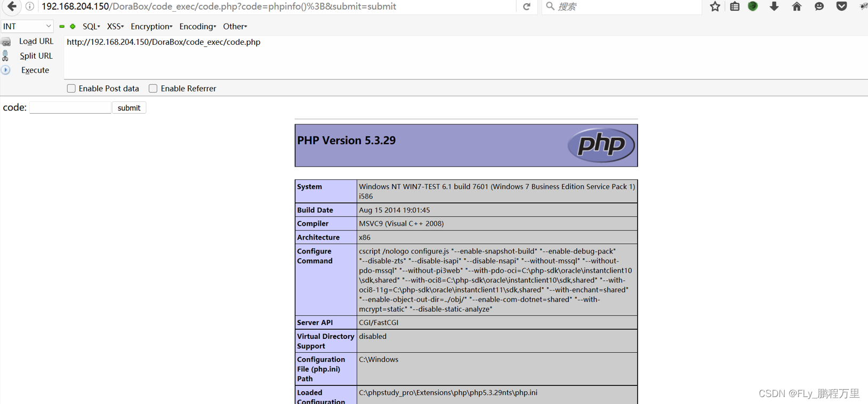
Task: Open the bookmarks list clipboard icon
Action: pos(735,6)
